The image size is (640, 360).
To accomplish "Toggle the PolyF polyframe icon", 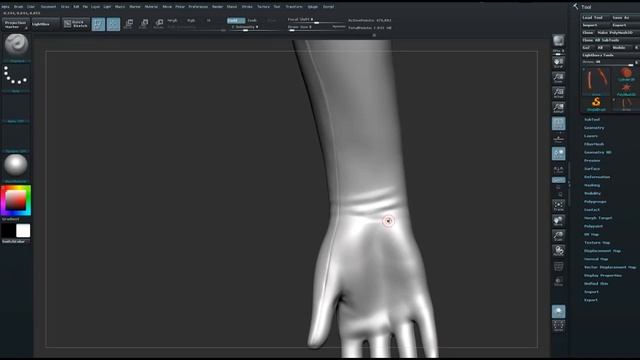I will click(x=558, y=267).
